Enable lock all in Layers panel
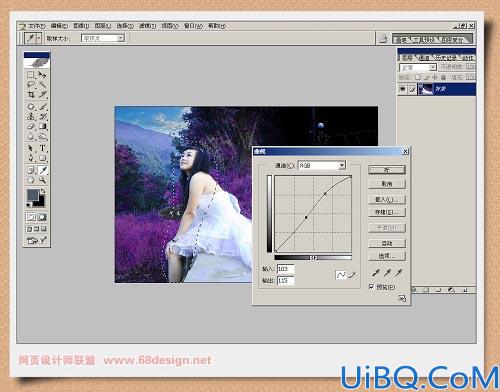 pyautogui.click(x=443, y=77)
